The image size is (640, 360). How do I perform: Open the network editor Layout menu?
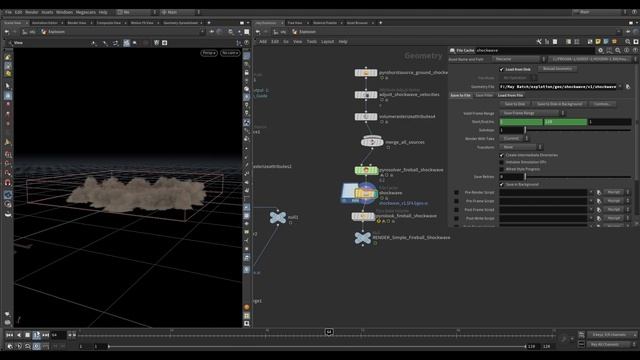pyautogui.click(x=327, y=42)
